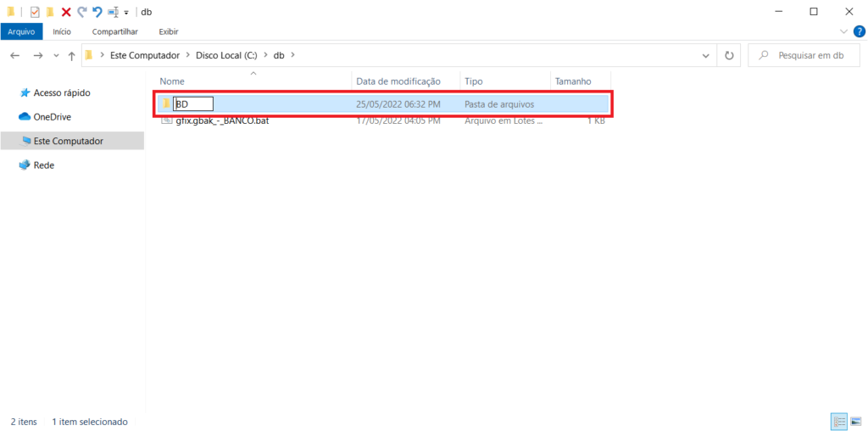
Task: Click Disco Local (C:) in the breadcrumb
Action: pos(226,55)
